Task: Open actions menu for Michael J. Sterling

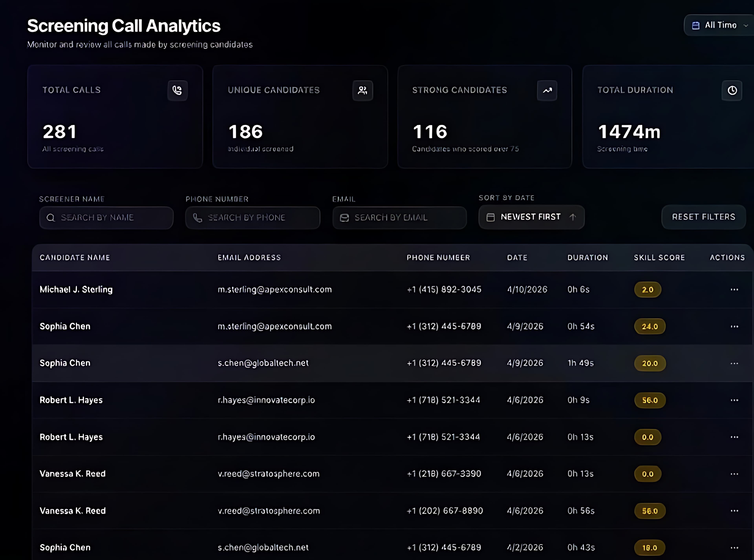Action: click(x=735, y=290)
